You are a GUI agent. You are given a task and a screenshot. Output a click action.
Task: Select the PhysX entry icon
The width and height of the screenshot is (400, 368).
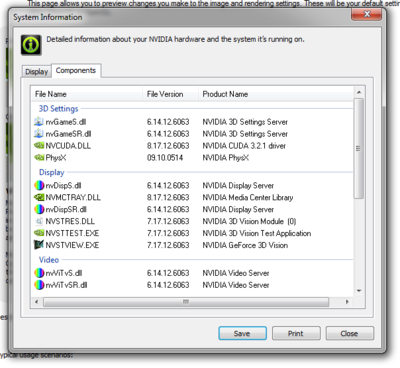tap(39, 158)
